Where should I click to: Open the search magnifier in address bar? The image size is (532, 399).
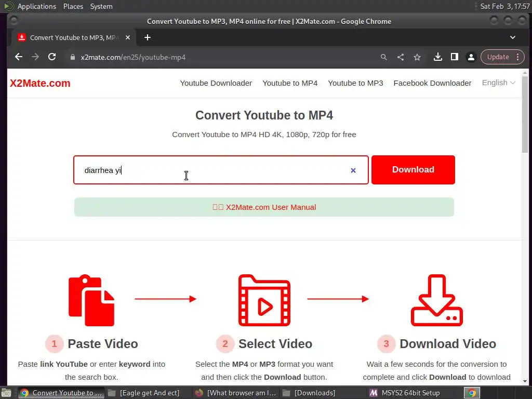coord(384,57)
